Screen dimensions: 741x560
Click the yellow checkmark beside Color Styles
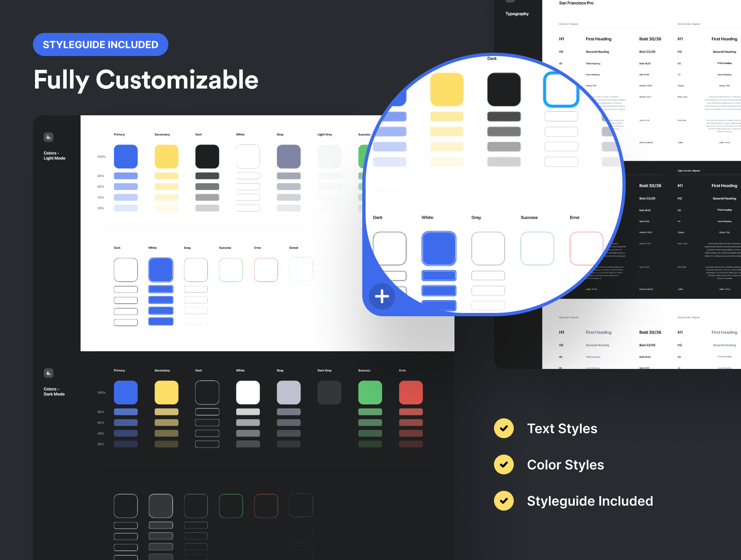(504, 464)
